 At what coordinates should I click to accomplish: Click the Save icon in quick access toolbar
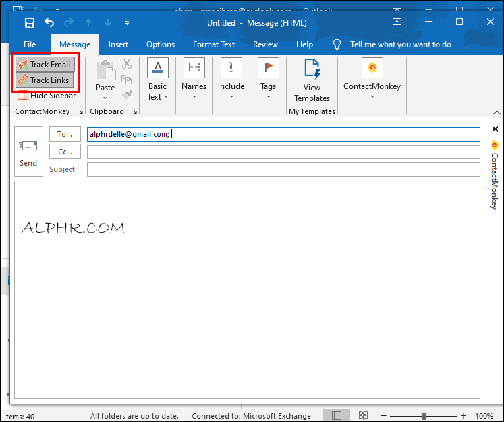(x=30, y=23)
